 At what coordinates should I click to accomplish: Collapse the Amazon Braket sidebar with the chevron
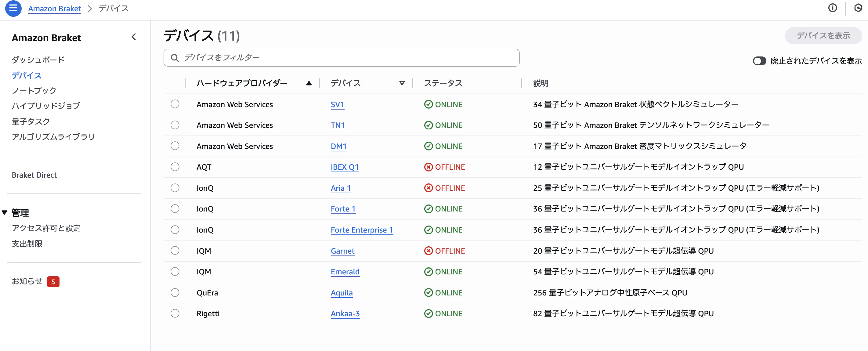tap(134, 37)
